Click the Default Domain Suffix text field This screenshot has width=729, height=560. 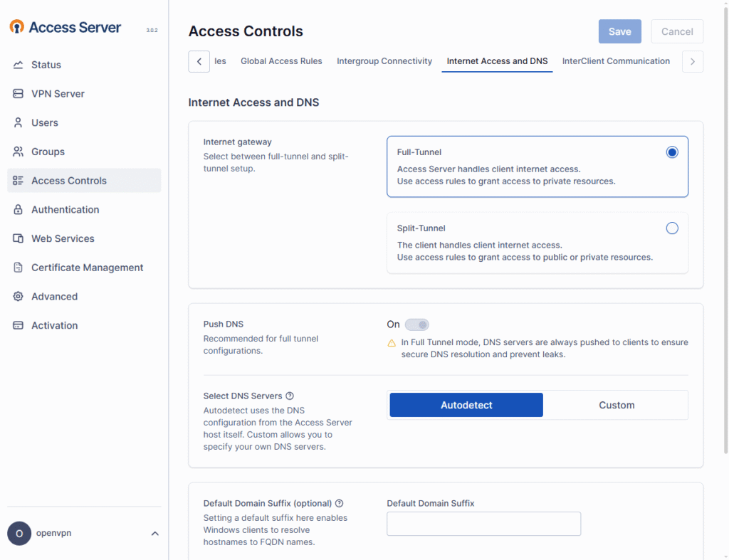[x=483, y=524]
